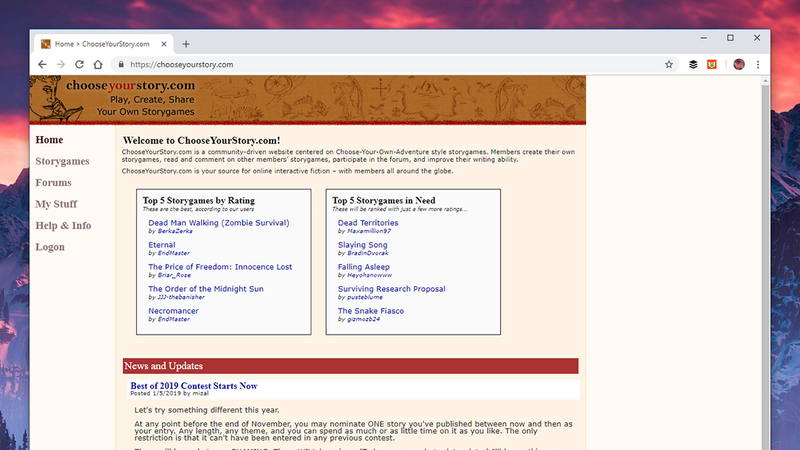Viewport: 800px width, 450px height.
Task: Open a new tab with the plus button
Action: click(x=186, y=44)
